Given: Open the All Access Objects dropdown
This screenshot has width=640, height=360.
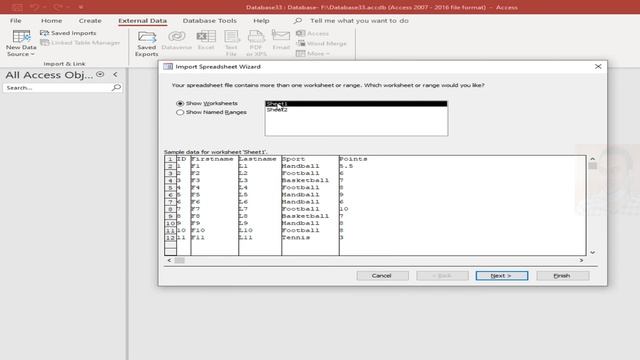Looking at the screenshot, I should (x=100, y=74).
